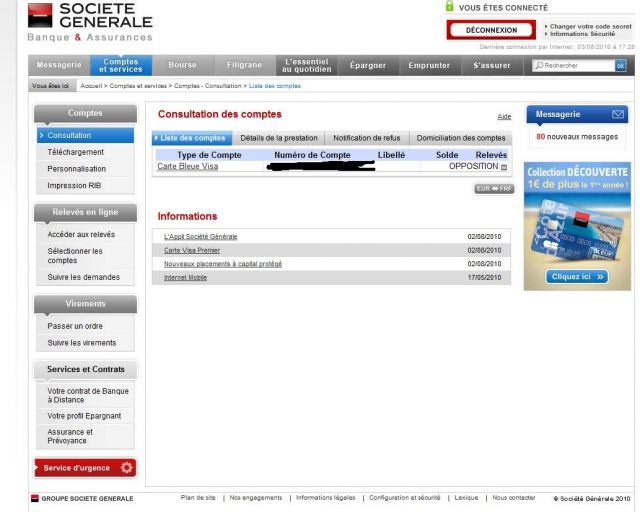Click Informations Sécurité link

[x=582, y=34]
